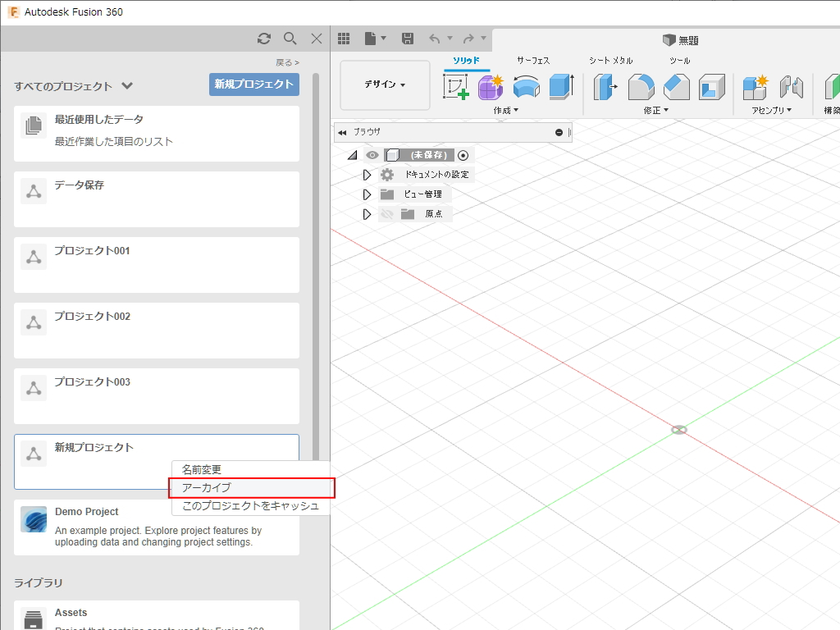
Task: Open the File menu icon
Action: [x=370, y=39]
